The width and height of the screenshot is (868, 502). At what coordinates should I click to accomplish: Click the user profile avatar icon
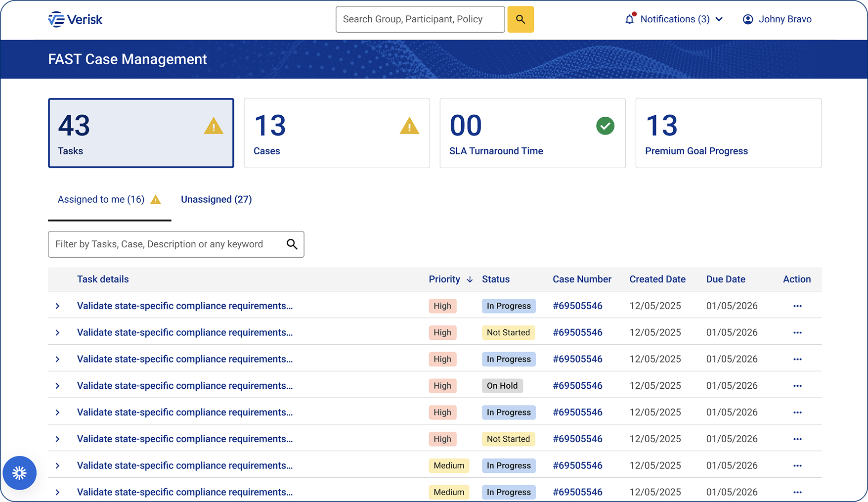pos(748,19)
